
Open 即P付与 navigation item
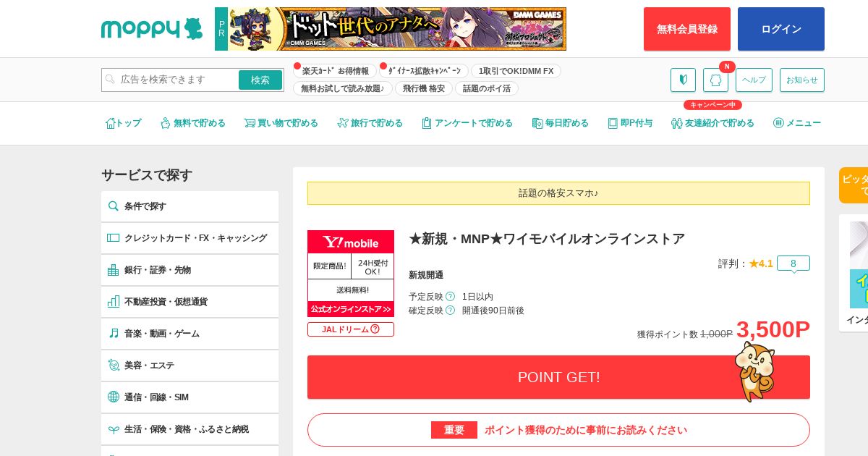click(630, 123)
